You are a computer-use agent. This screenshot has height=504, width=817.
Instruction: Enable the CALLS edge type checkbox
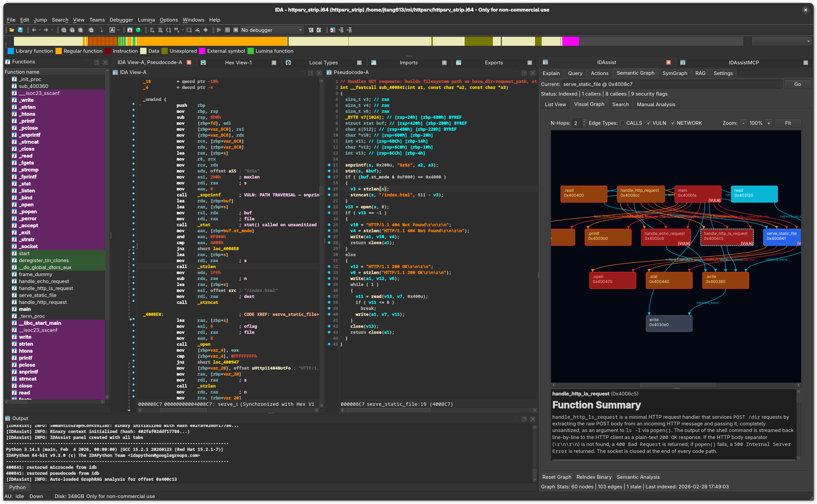tap(622, 123)
